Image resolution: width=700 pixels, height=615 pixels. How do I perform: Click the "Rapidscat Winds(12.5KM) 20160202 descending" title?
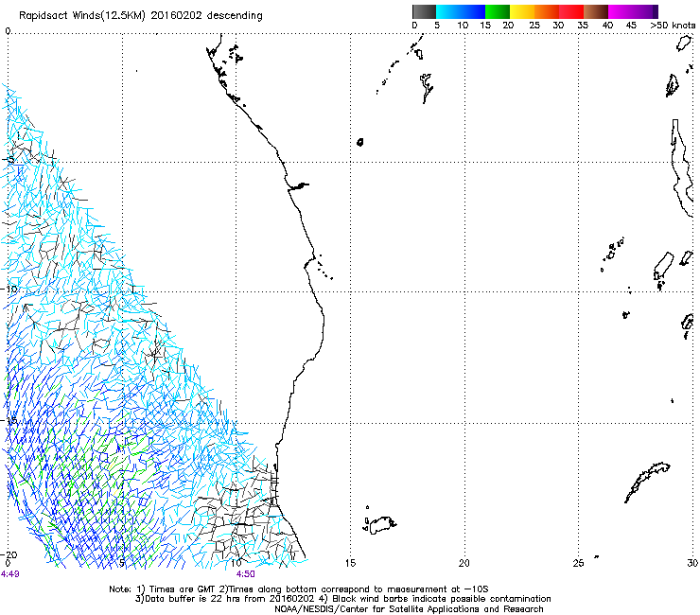click(x=141, y=16)
